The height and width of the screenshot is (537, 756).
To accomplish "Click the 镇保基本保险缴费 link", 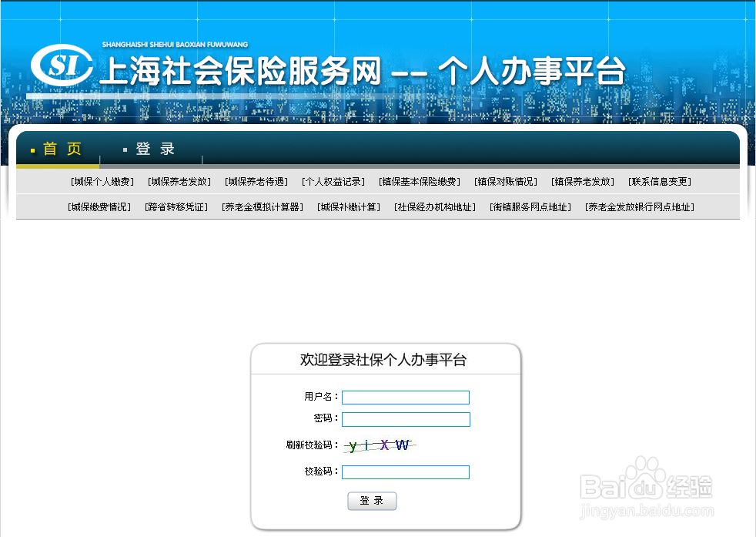I will pyautogui.click(x=419, y=181).
